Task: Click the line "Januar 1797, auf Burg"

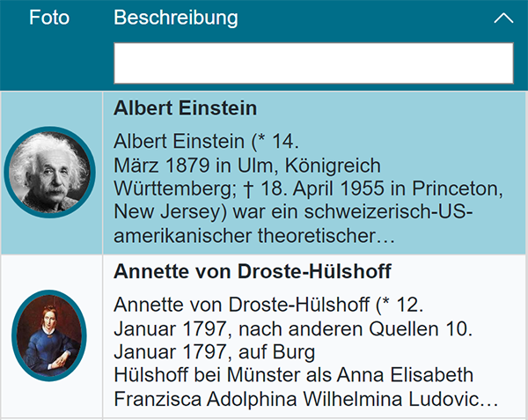Action: [x=215, y=353]
